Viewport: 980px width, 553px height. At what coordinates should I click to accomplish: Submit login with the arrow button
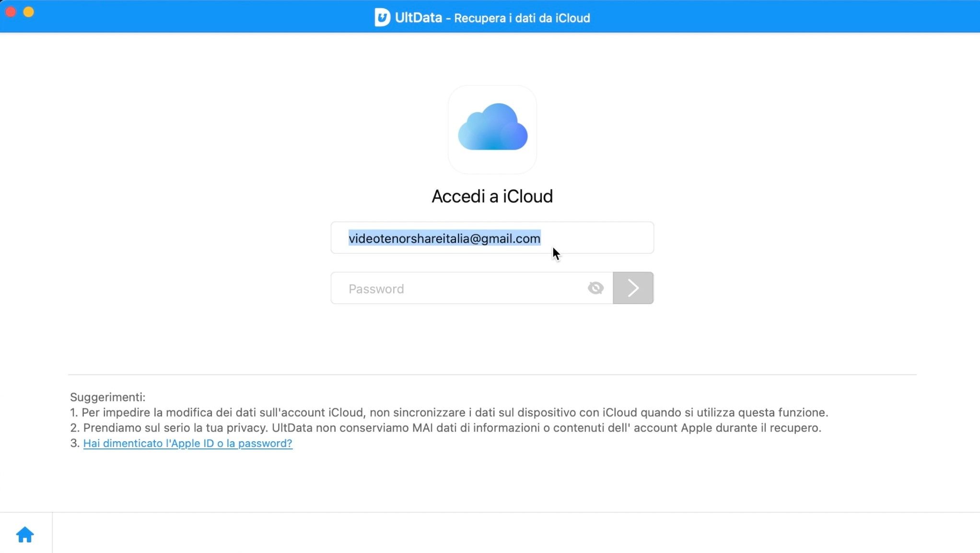(633, 288)
